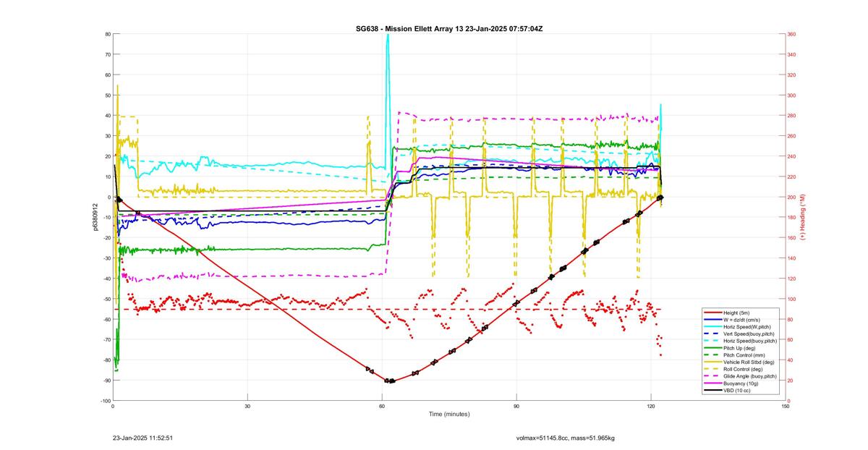Click the right axis tick label '360'
The image size is (868, 450).
792,34
